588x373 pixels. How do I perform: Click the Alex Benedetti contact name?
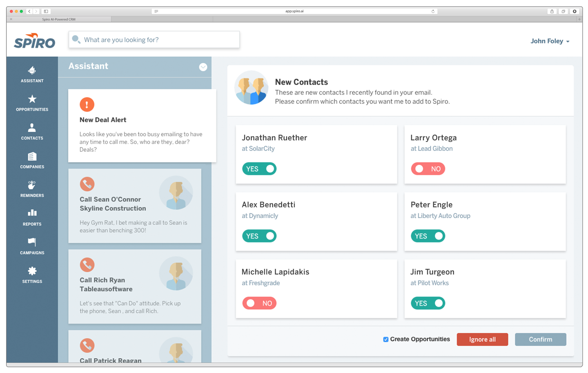tap(268, 204)
